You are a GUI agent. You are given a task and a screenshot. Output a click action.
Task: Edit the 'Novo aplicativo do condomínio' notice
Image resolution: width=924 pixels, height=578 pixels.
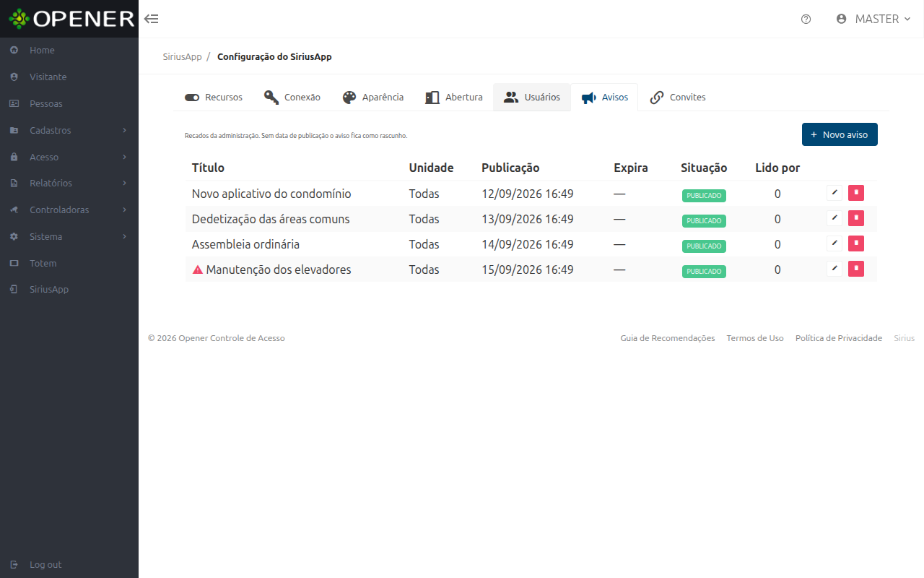click(834, 193)
